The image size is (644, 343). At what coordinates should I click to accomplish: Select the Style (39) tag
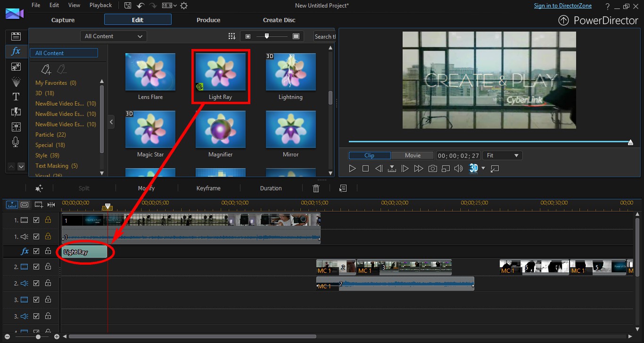click(47, 155)
